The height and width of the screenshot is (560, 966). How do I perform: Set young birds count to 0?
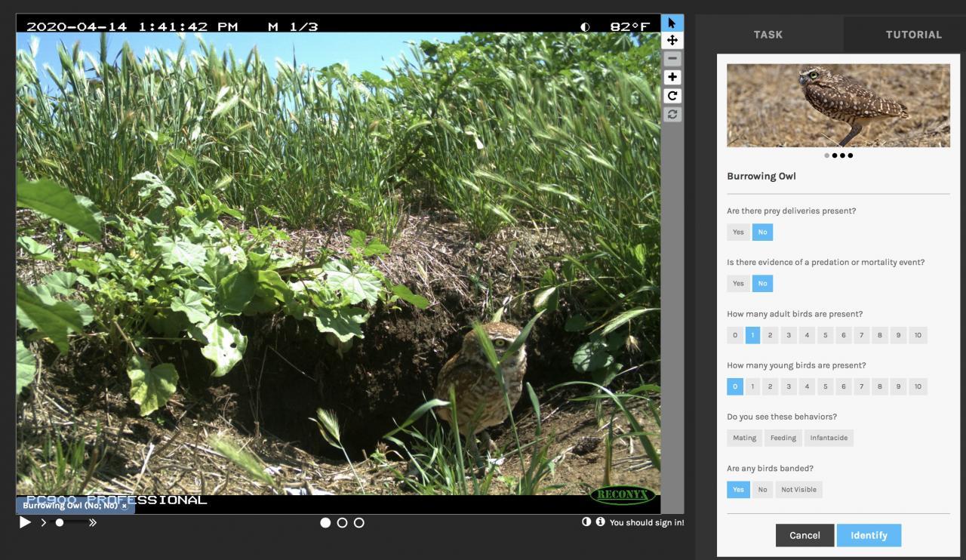pos(735,386)
